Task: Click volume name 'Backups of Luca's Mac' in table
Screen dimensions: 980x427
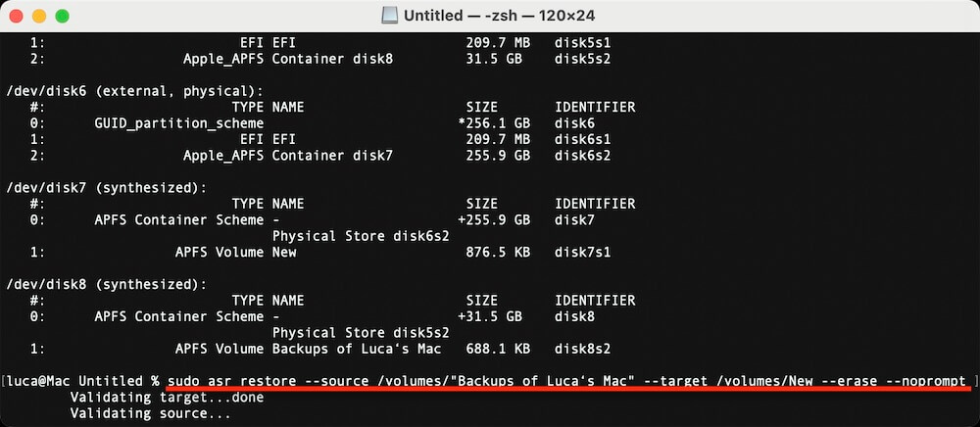Action: pos(357,349)
